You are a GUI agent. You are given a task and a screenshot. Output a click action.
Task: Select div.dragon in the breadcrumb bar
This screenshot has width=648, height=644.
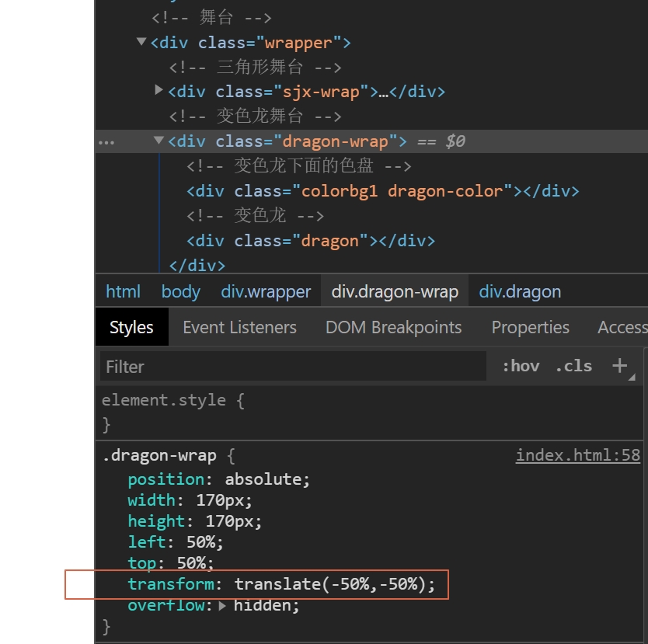tap(520, 291)
